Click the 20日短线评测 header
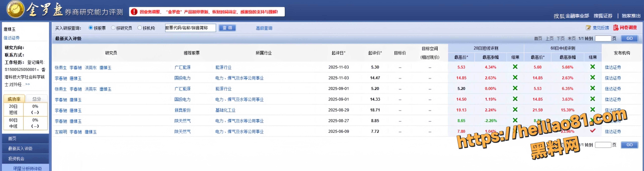This screenshot has width=644, height=171. (486, 48)
